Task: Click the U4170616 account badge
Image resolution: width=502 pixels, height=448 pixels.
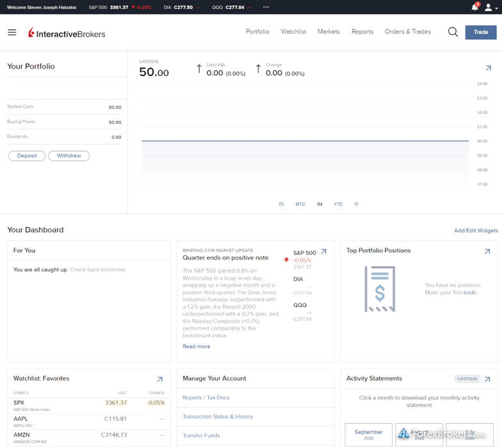Action: [467, 379]
